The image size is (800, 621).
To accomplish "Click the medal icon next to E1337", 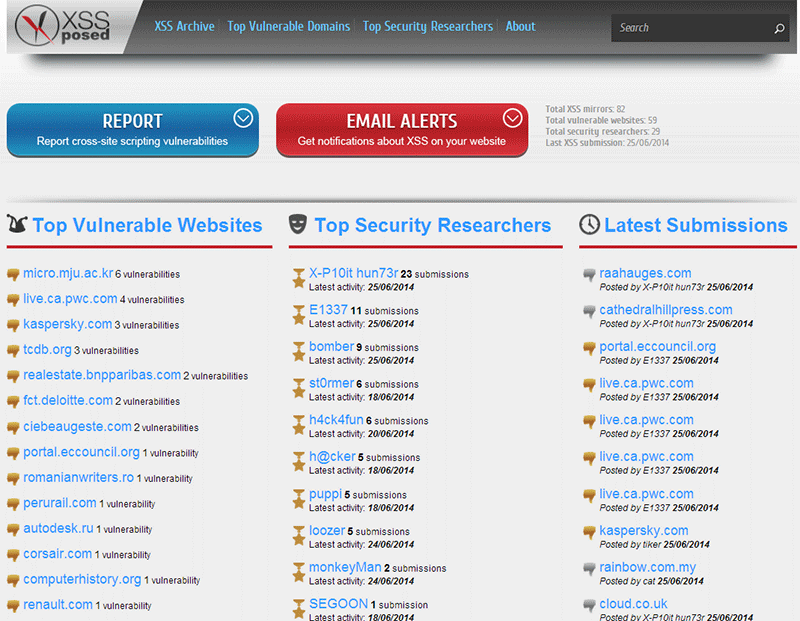I will pyautogui.click(x=298, y=315).
